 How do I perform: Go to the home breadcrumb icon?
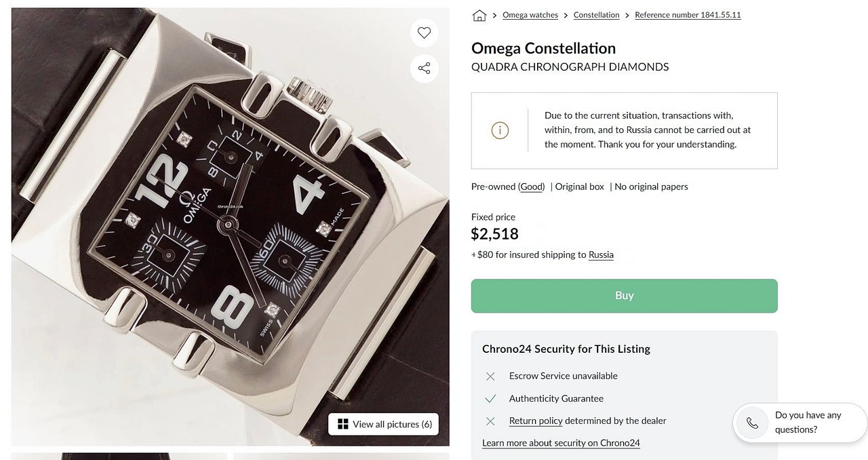pos(479,15)
